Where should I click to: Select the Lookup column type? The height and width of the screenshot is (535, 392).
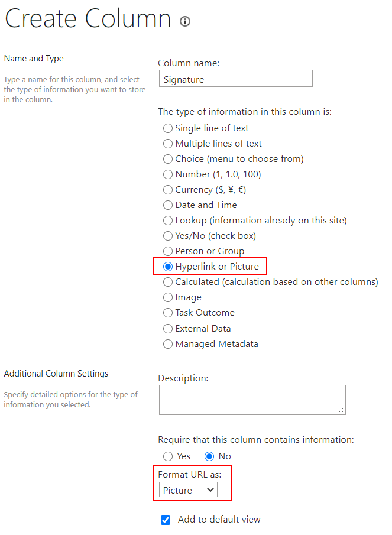click(x=168, y=221)
